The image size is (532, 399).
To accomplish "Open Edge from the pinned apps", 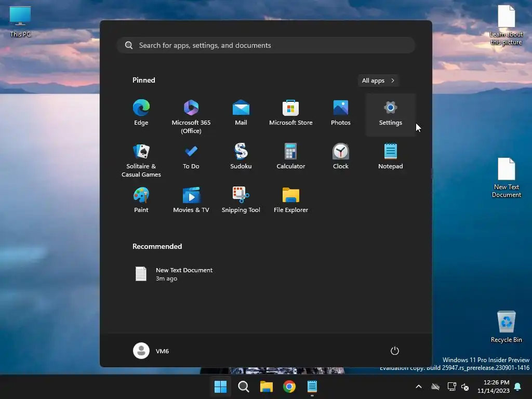I will tap(141, 113).
